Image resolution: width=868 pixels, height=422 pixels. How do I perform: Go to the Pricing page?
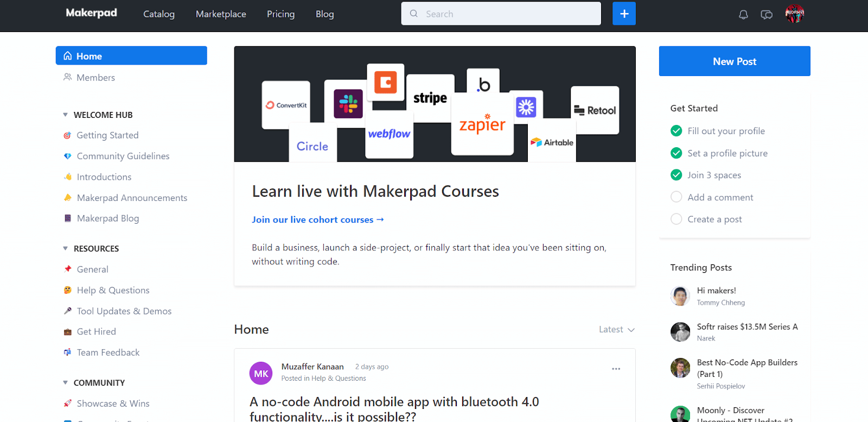(280, 14)
